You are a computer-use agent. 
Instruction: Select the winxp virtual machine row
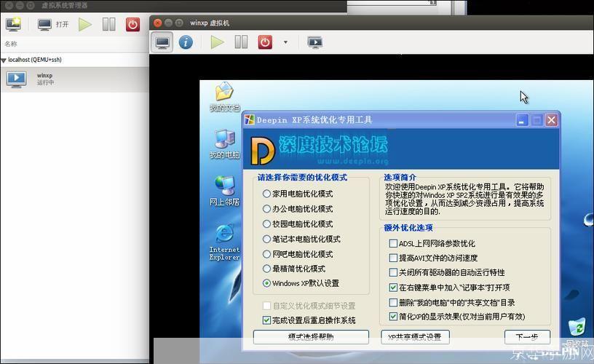(75, 79)
